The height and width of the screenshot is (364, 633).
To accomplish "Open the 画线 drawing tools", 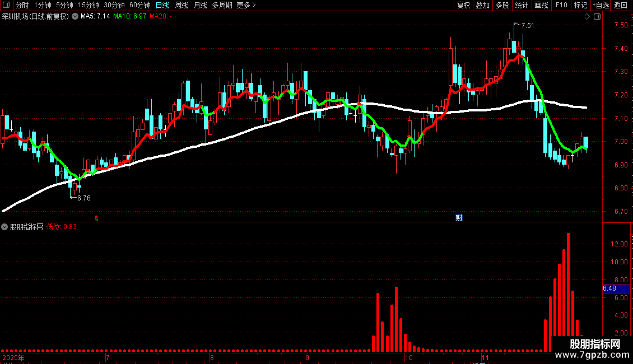I will pos(541,5).
